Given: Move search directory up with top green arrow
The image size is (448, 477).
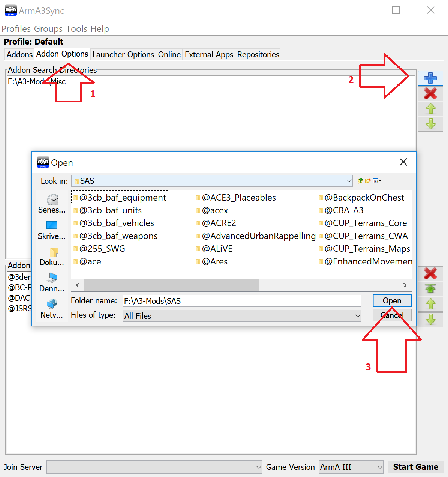Looking at the screenshot, I should click(x=430, y=109).
